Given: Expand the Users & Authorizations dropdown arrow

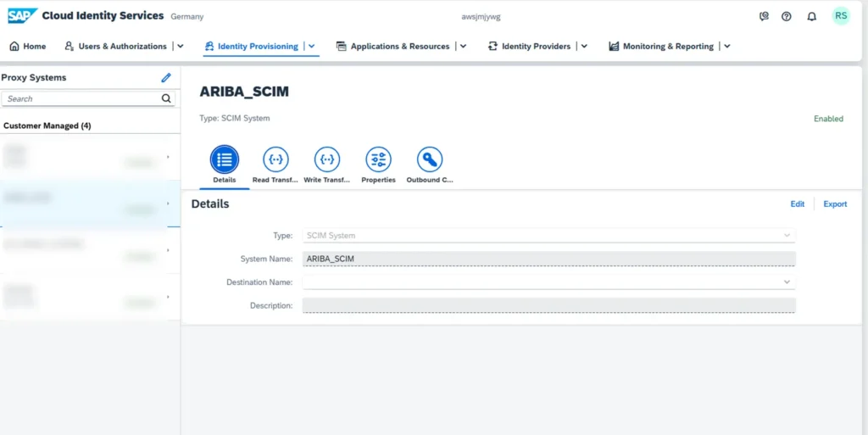Looking at the screenshot, I should (x=181, y=47).
